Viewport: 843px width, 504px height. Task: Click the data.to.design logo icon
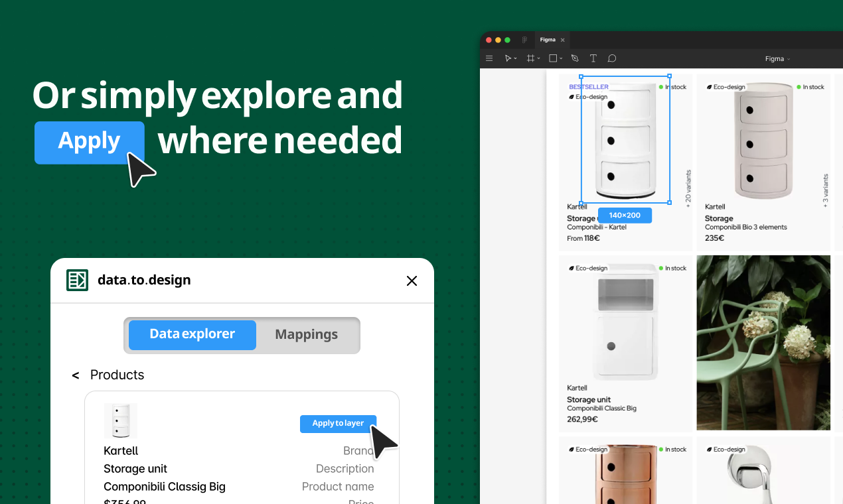(78, 280)
